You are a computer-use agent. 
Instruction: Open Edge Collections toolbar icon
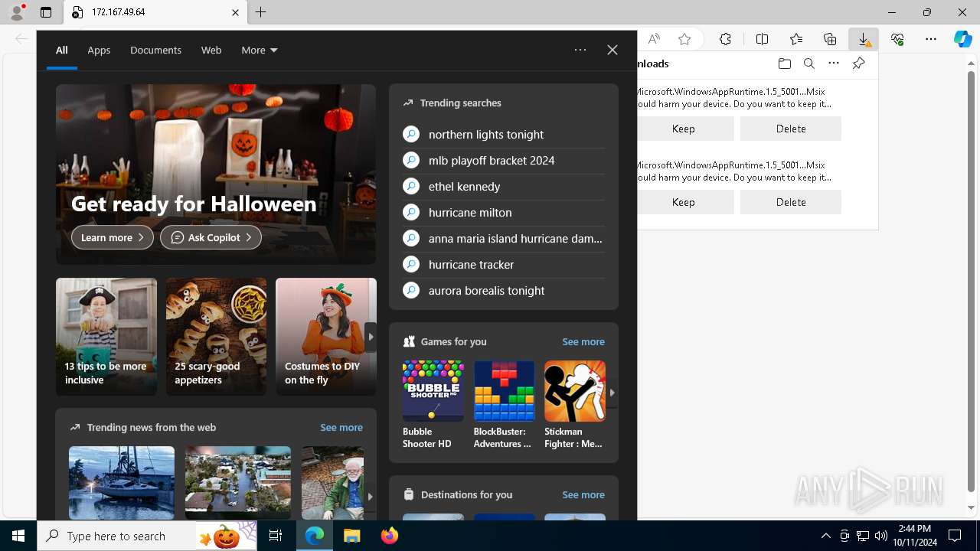click(x=830, y=39)
